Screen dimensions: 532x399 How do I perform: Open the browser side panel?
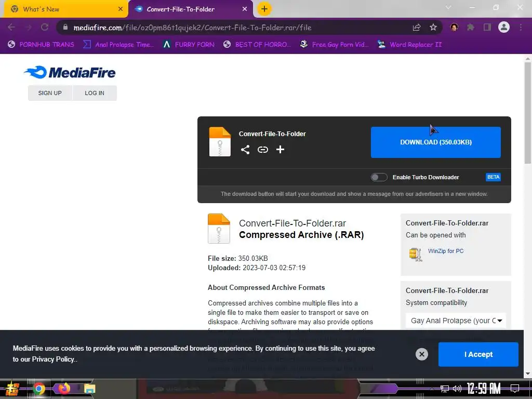tap(487, 27)
